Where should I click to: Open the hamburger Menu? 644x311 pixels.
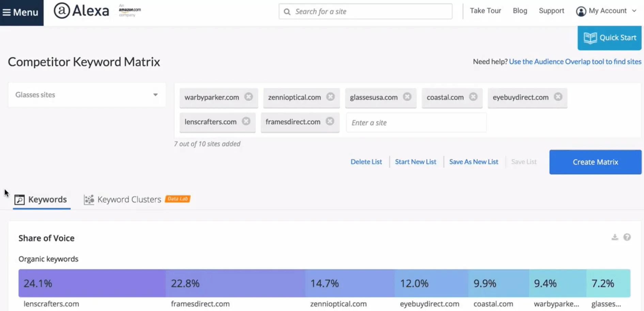click(21, 13)
